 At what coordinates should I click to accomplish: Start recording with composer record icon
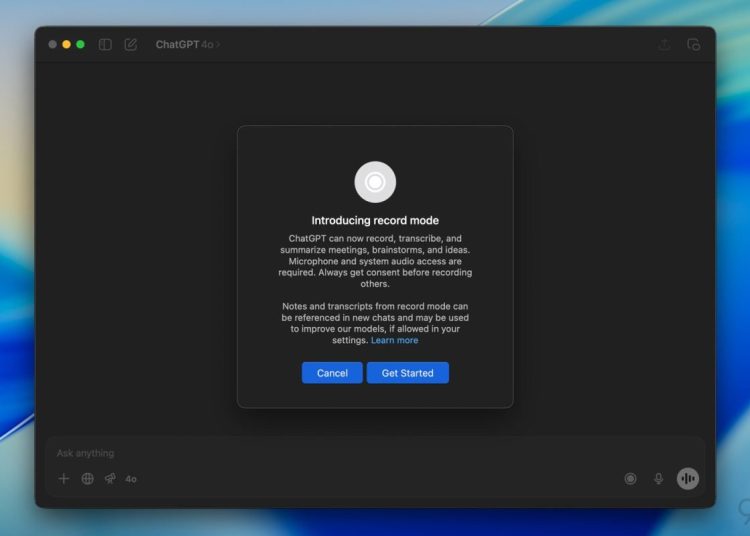(630, 479)
